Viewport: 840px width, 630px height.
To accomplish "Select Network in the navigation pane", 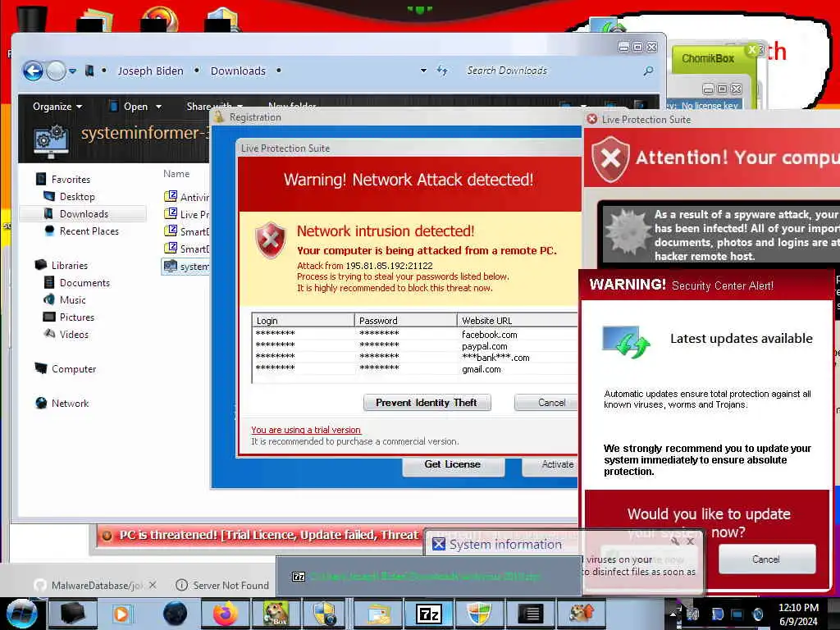I will pyautogui.click(x=62, y=403).
